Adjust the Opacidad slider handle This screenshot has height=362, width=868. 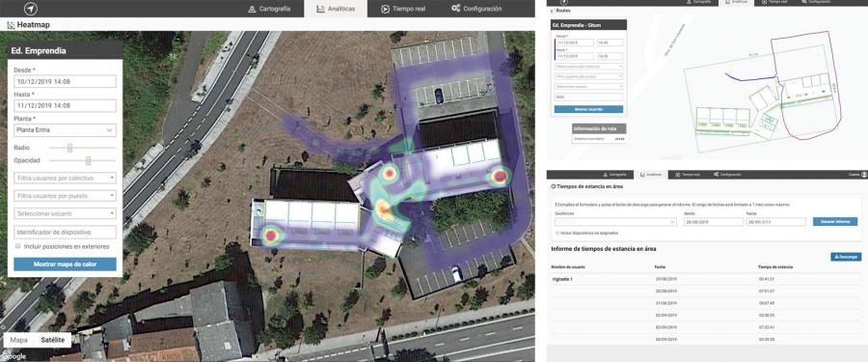tap(88, 160)
